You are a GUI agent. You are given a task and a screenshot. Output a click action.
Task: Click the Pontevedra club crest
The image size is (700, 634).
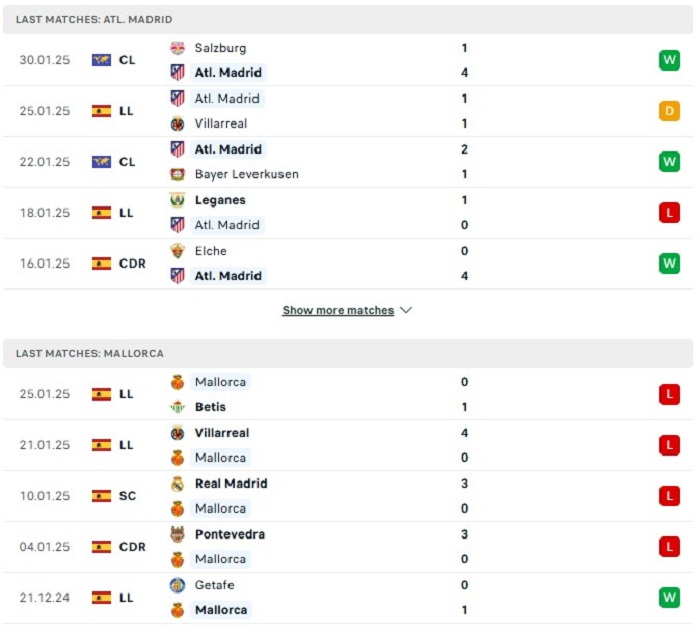pyautogui.click(x=177, y=534)
